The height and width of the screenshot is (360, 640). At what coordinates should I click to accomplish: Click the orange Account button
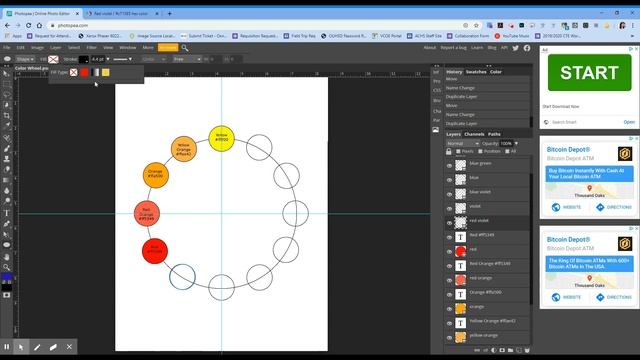(168, 48)
